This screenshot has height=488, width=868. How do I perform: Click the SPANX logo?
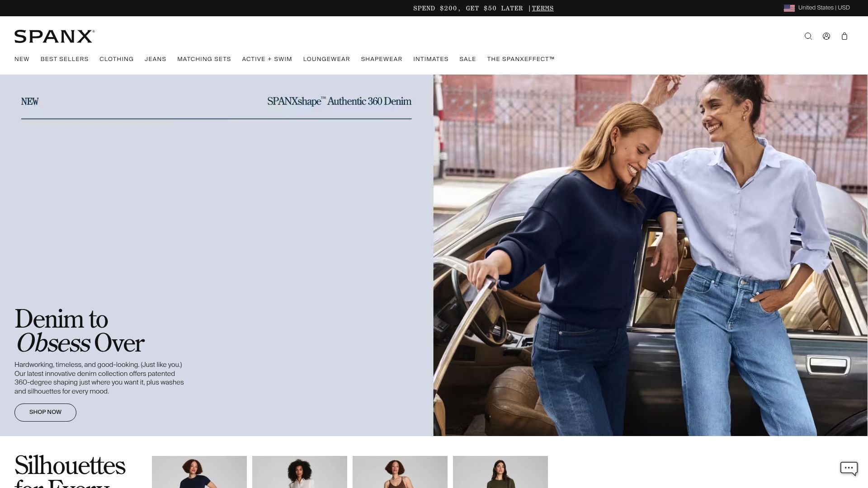pos(55,37)
